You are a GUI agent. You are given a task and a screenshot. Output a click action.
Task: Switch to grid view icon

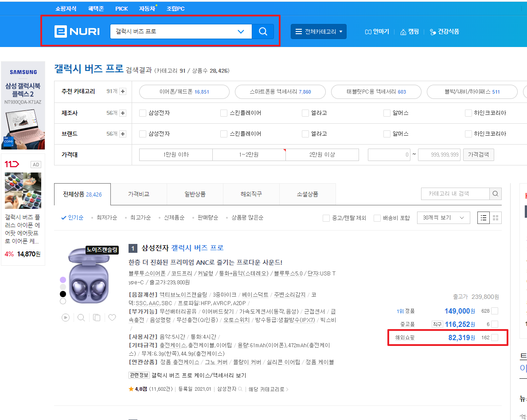[496, 218]
